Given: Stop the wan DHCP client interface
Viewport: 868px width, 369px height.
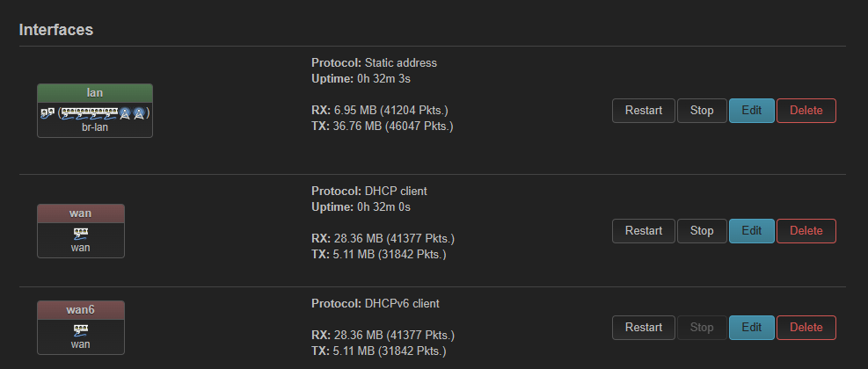Looking at the screenshot, I should point(702,231).
